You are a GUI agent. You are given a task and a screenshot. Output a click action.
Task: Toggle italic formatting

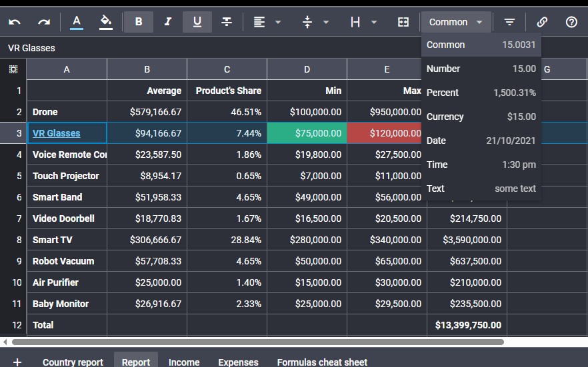coord(168,22)
